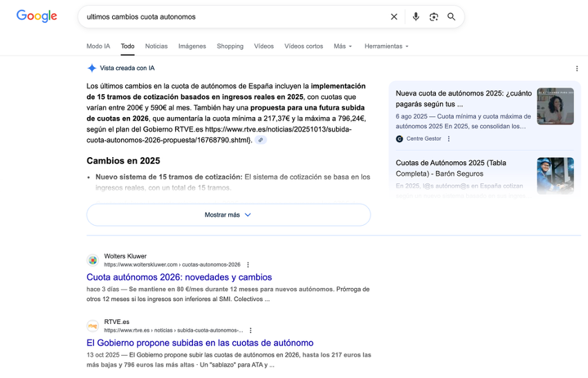Click the source link chip icon
The width and height of the screenshot is (588, 378).
point(261,140)
